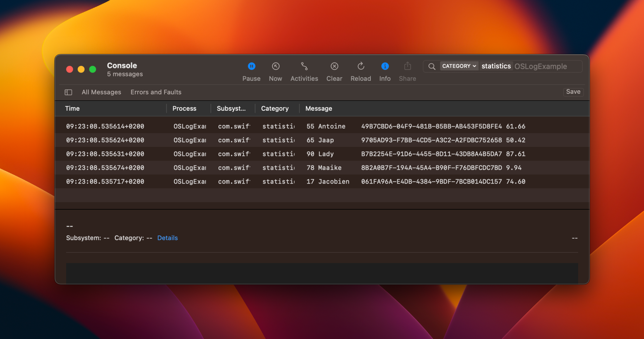Image resolution: width=644 pixels, height=339 pixels.
Task: Toggle the sidebar visibility
Action: coord(68,92)
